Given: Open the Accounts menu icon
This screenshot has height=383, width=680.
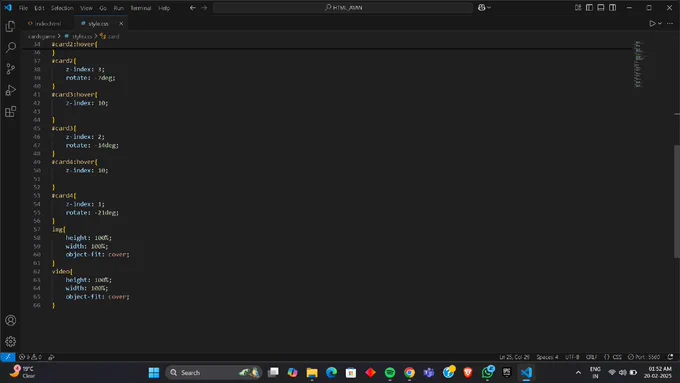Looking at the screenshot, I should click(10, 320).
